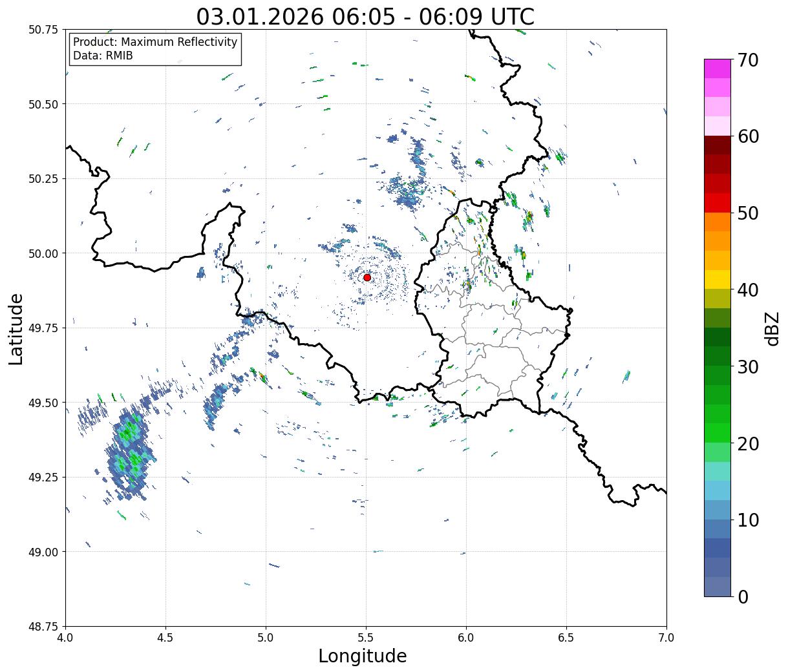Select the light green swatch at 20 dBZ
The image size is (788, 672).
[x=718, y=452]
